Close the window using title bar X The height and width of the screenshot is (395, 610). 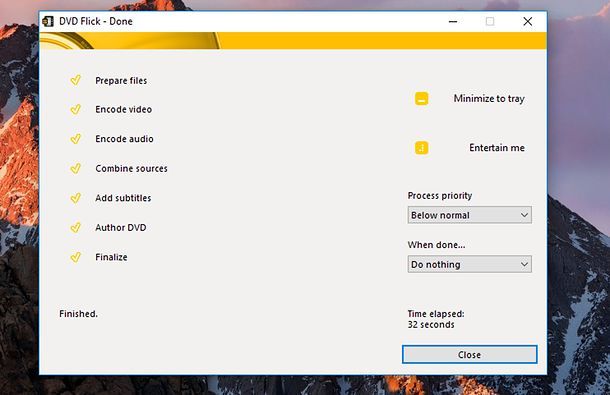click(x=528, y=21)
